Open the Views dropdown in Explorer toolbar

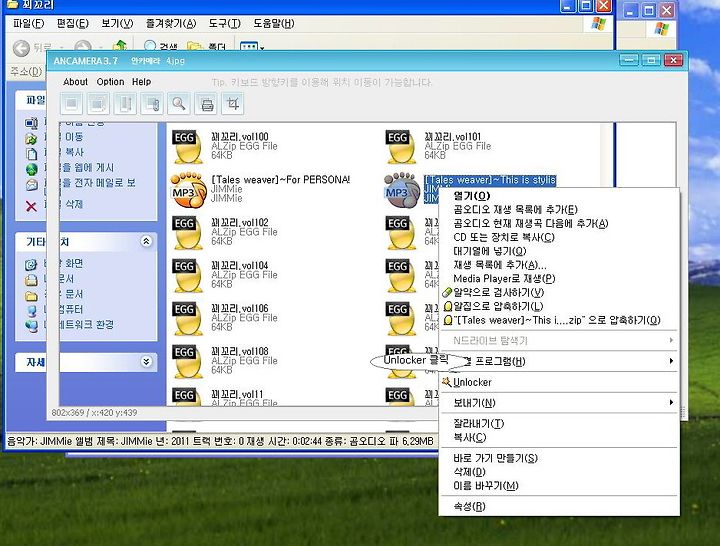point(252,47)
